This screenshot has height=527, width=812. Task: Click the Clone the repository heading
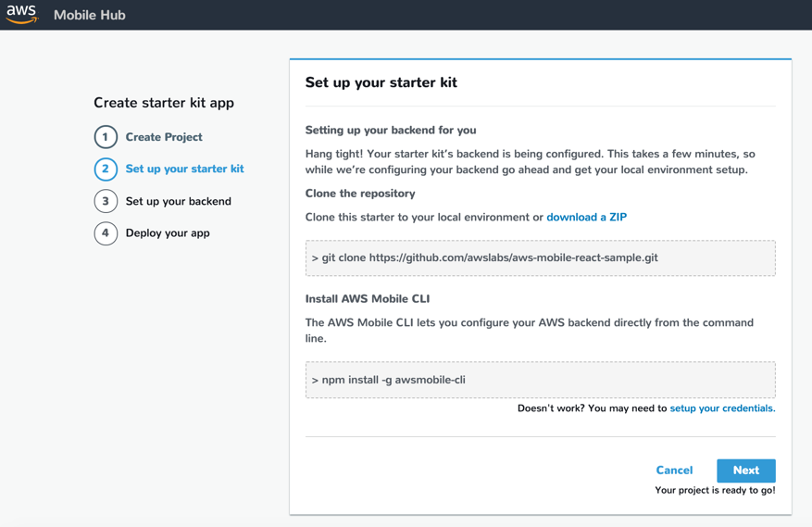pos(360,194)
